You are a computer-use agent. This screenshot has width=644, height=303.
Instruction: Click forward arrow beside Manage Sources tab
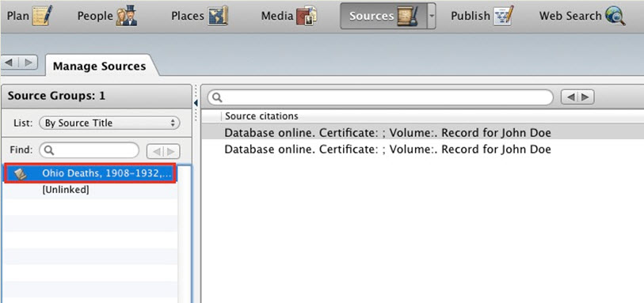[x=29, y=62]
